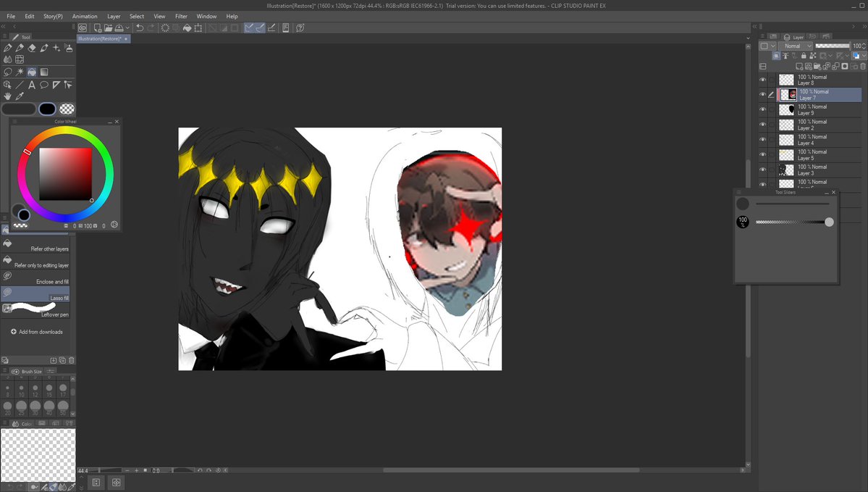Open Clip Studio spiral icon
Screen dimensions: 868x492
(x=83, y=28)
